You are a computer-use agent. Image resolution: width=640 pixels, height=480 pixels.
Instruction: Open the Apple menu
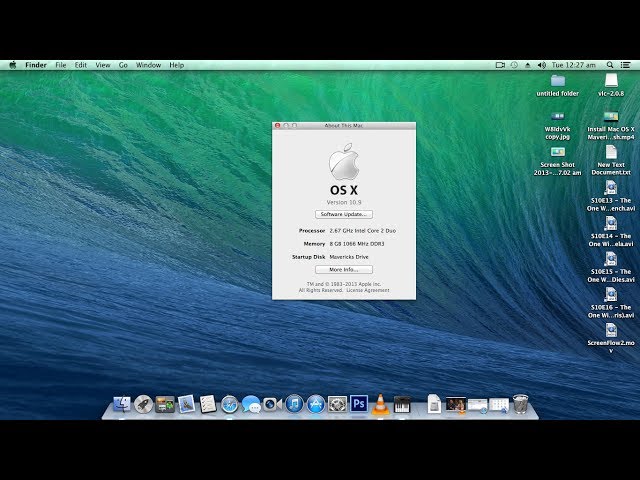click(x=13, y=65)
